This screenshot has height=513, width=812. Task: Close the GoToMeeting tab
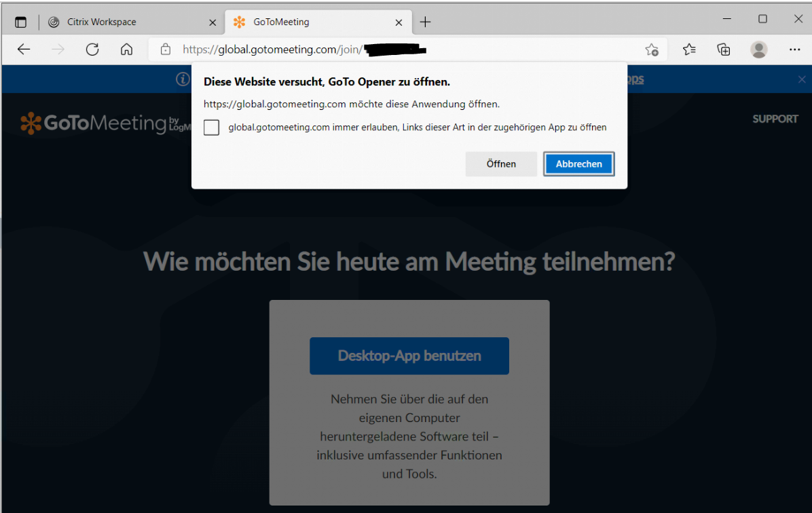(399, 22)
